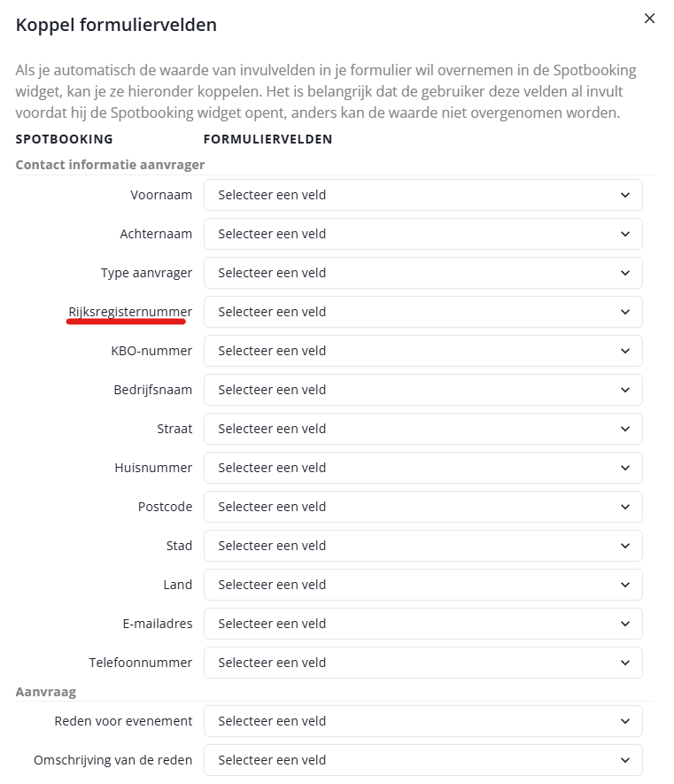Expand the Land dropdown
The image size is (674, 784).
[x=422, y=585]
